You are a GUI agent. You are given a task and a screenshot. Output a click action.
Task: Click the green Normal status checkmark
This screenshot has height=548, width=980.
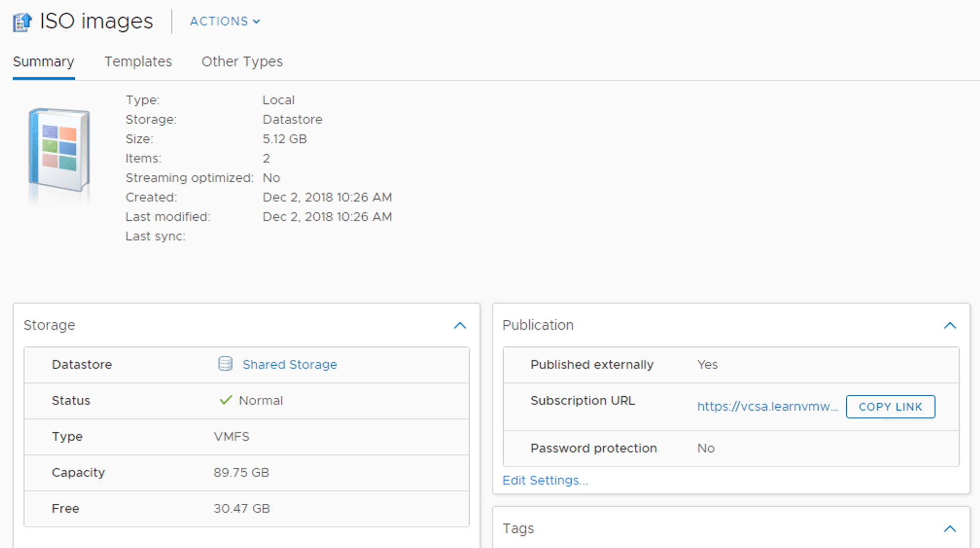coord(226,400)
